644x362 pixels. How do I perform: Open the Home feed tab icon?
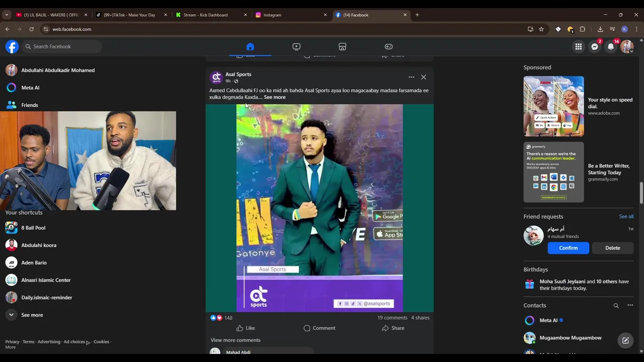coord(250,47)
